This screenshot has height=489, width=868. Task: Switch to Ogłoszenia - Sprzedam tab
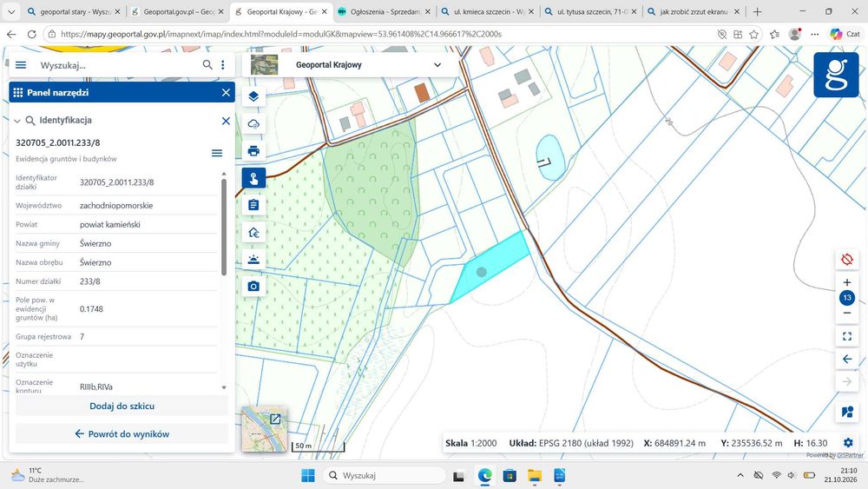(385, 11)
